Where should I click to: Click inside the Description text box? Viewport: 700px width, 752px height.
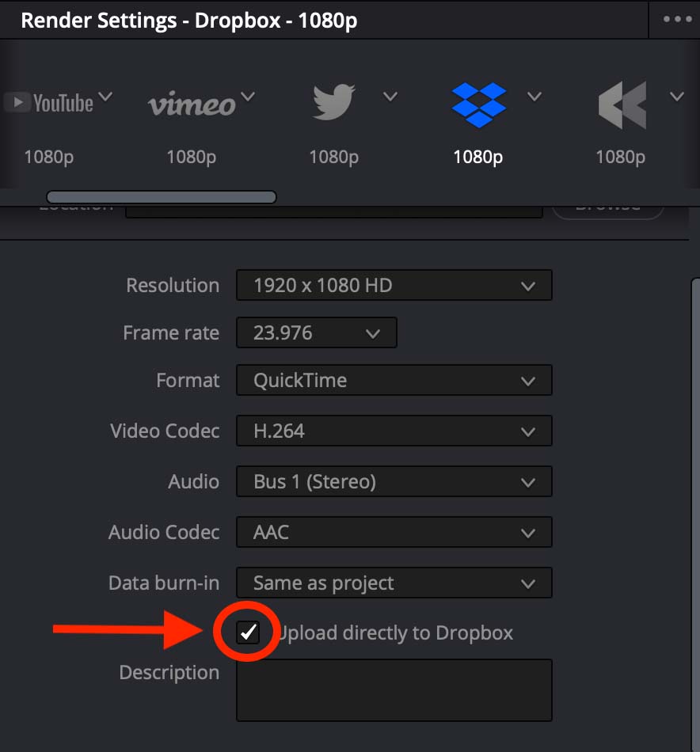click(x=394, y=690)
